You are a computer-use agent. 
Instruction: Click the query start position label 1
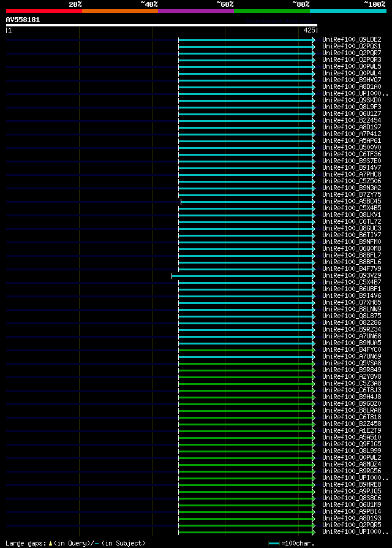(x=10, y=31)
